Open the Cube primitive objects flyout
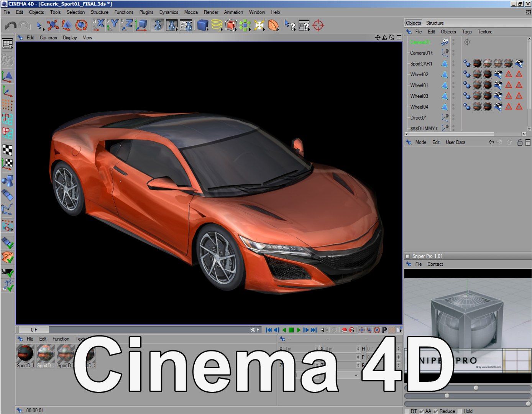The image size is (532, 414). 203,25
